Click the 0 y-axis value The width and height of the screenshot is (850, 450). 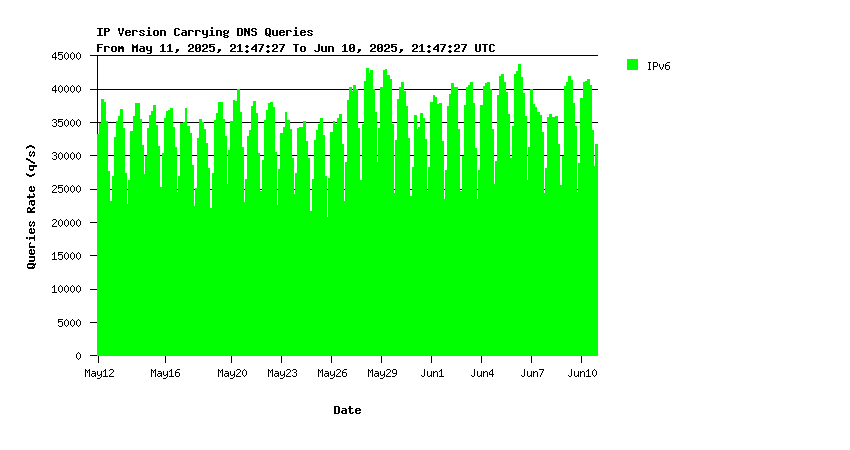point(79,356)
